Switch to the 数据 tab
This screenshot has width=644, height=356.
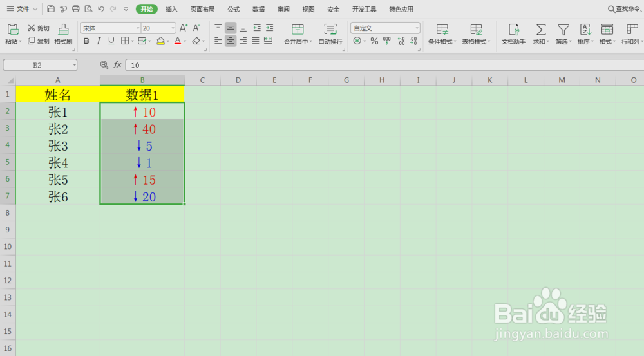coord(258,9)
